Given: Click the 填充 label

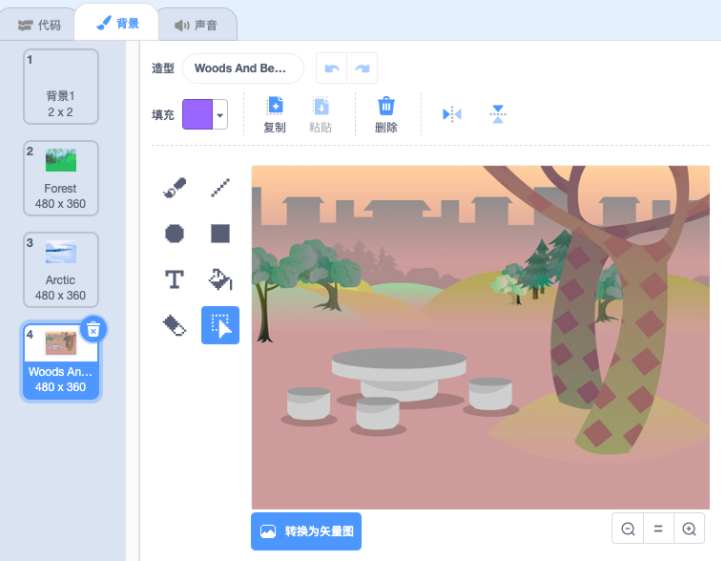Looking at the screenshot, I should coord(163,115).
